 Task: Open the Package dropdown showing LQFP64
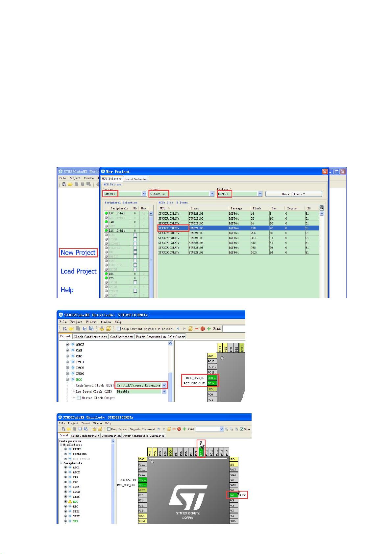(260, 194)
